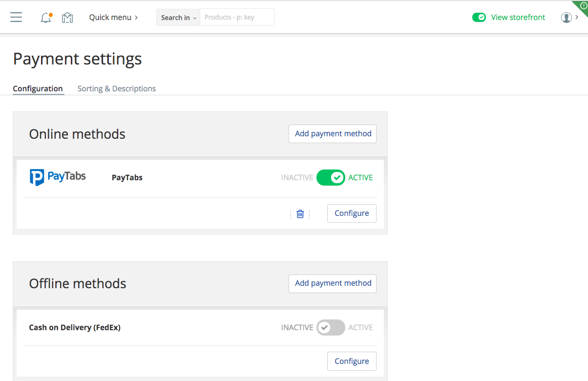This screenshot has height=381, width=588.
Task: Toggle storefront status in the header
Action: (x=479, y=17)
